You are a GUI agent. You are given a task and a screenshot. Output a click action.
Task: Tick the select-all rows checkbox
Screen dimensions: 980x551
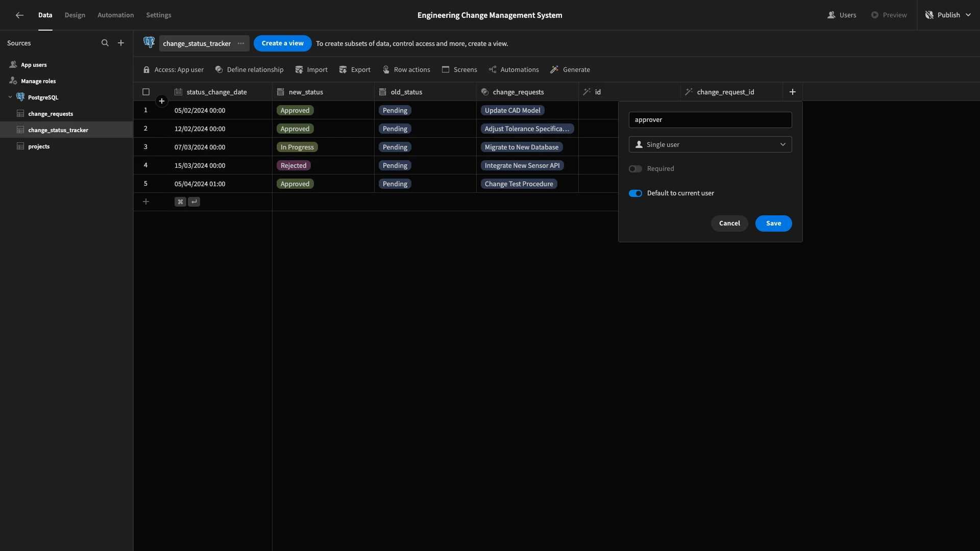tap(146, 92)
